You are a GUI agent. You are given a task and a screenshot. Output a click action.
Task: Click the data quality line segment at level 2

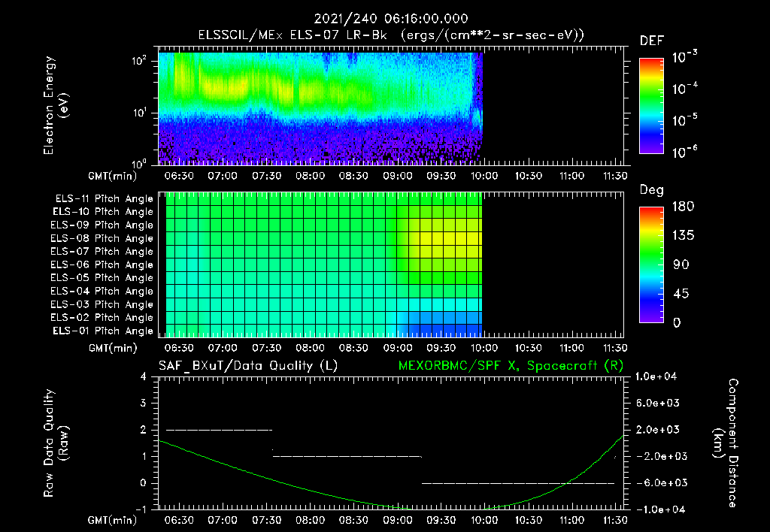(x=219, y=430)
